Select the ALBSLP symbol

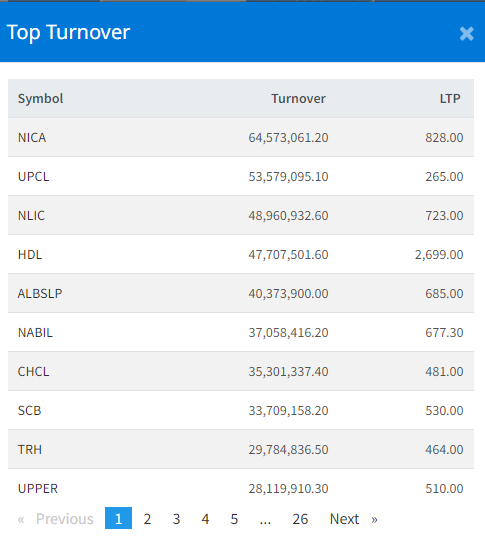(x=40, y=294)
